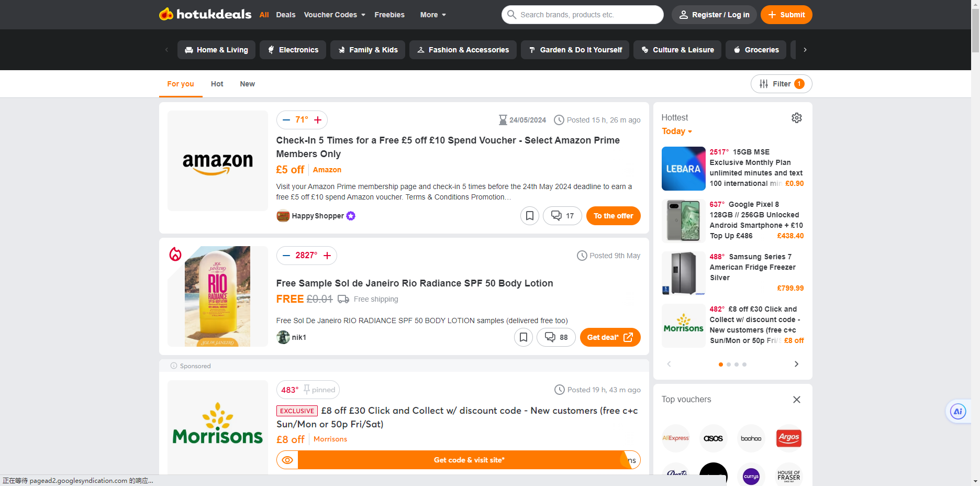Get the Sol de Janeiro deal
This screenshot has width=980, height=486.
[610, 337]
